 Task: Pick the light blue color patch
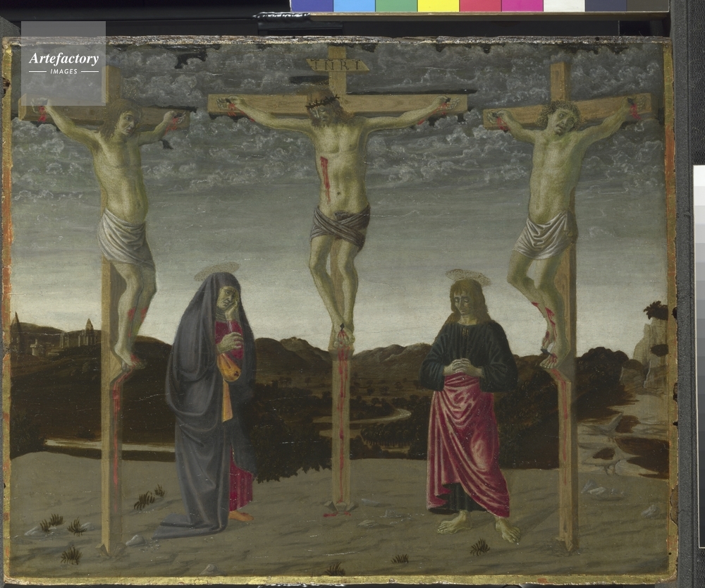tap(354, 6)
